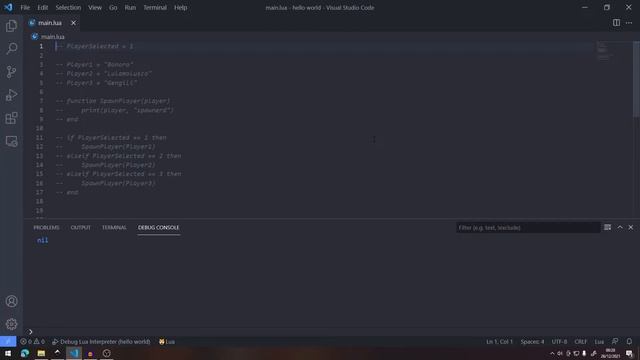Open the Terminal menu

(155, 7)
